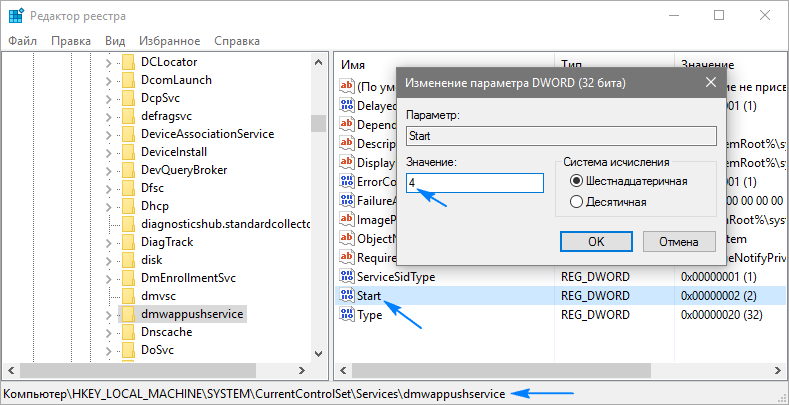The width and height of the screenshot is (789, 405).
Task: Select the dmvsc folder icon
Action: [x=129, y=296]
